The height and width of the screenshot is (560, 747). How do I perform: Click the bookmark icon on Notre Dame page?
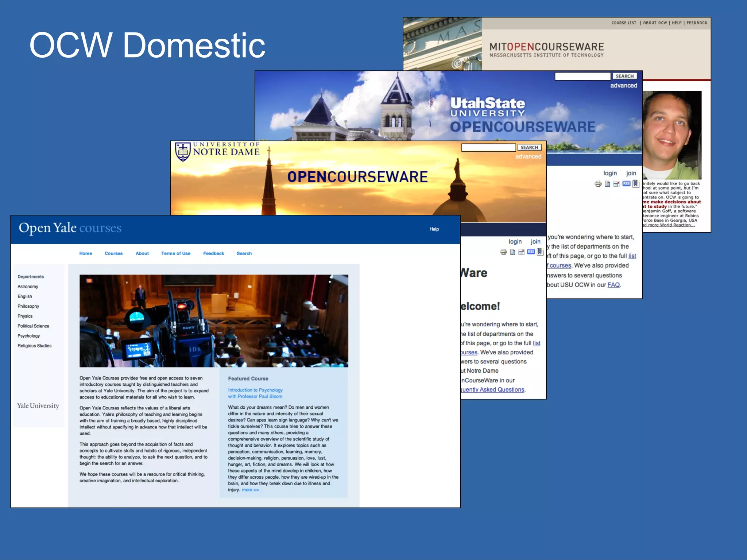pyautogui.click(x=540, y=252)
